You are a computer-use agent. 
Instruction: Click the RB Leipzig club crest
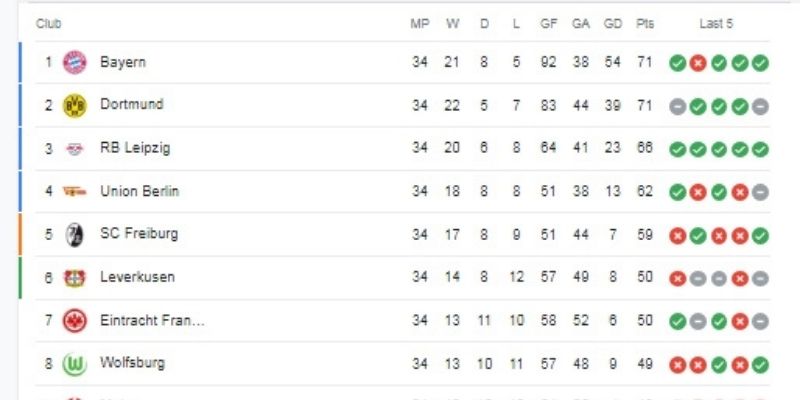click(75, 148)
